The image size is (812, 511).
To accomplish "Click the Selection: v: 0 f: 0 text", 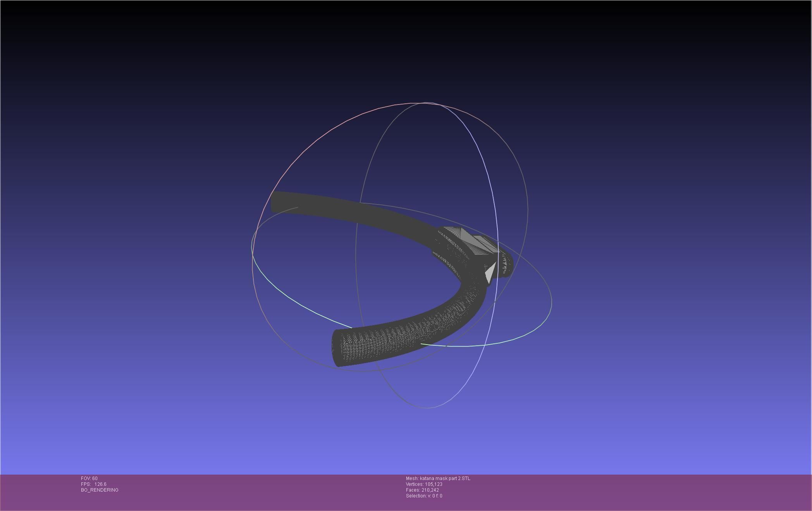I will pos(424,496).
